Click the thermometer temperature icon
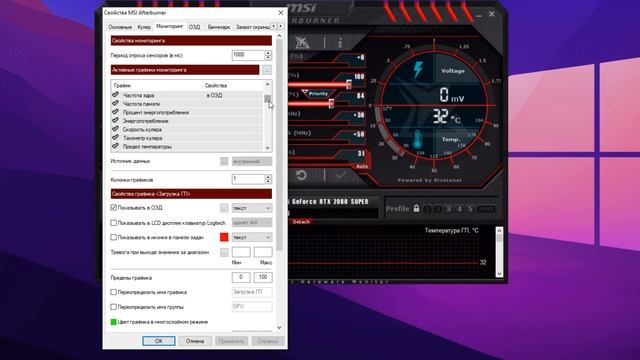Image resolution: width=640 pixels, height=360 pixels. pyautogui.click(x=417, y=140)
